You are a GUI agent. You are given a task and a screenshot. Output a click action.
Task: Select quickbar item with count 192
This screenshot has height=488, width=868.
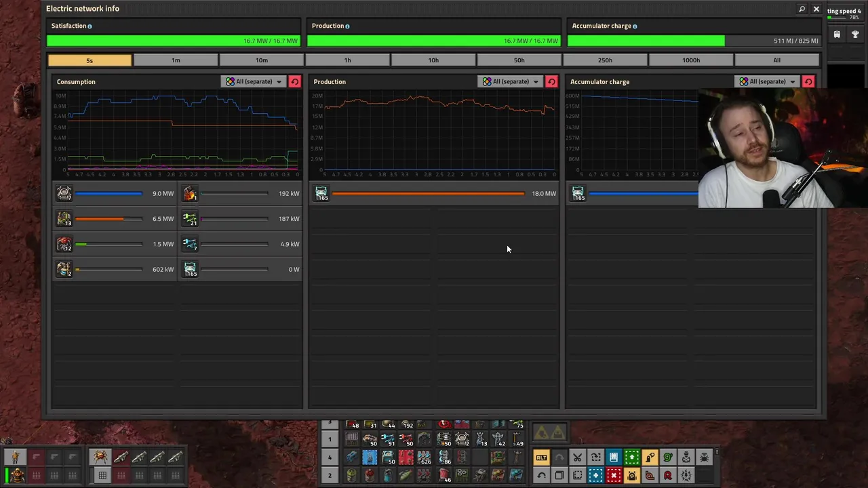pos(407,425)
